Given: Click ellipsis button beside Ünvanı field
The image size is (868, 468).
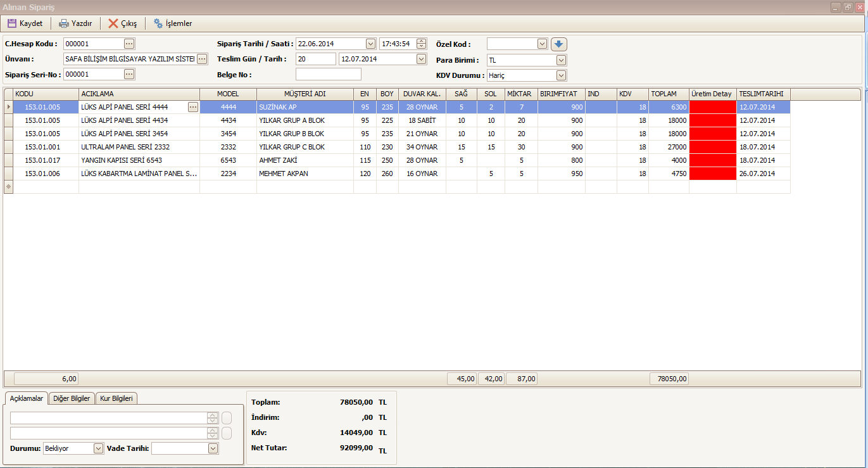Looking at the screenshot, I should (202, 59).
